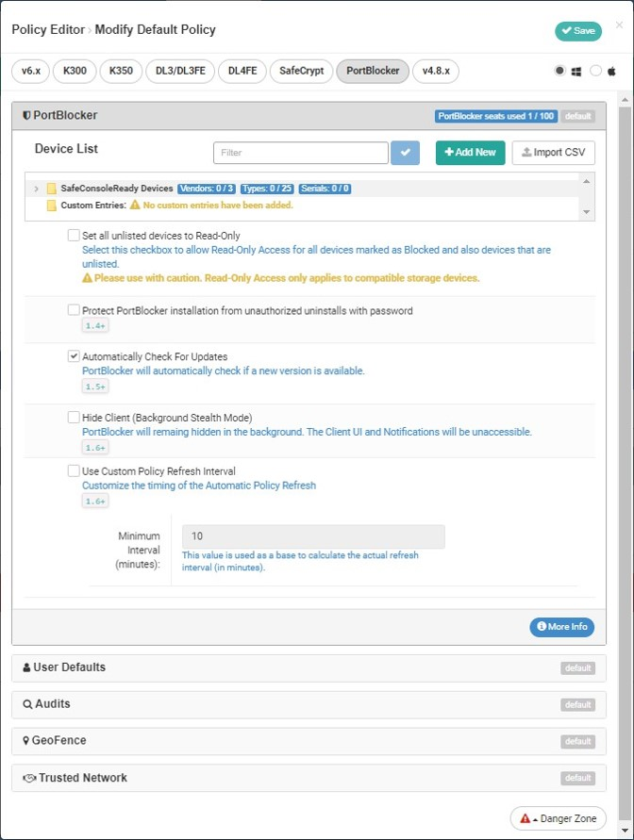Click the Add New device button

pos(470,153)
